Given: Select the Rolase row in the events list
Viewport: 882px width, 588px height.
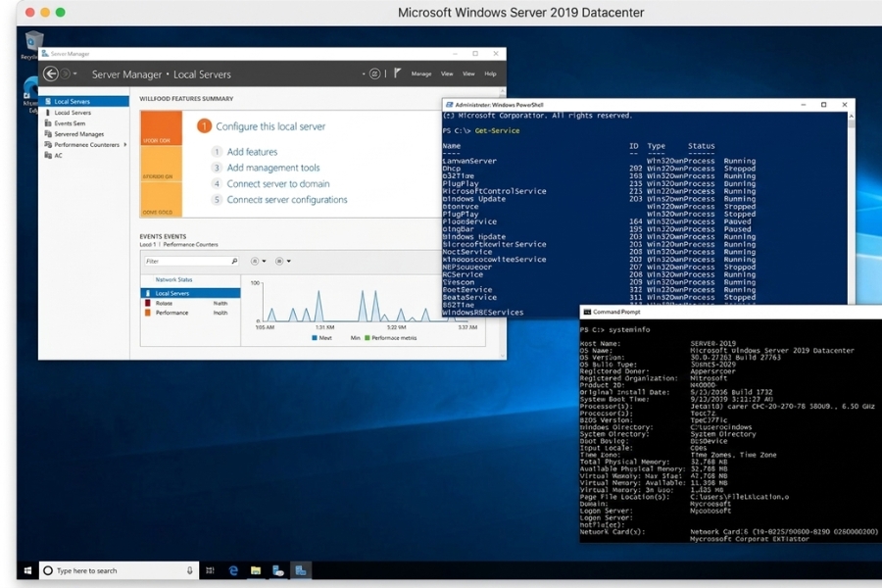Looking at the screenshot, I should (190, 303).
